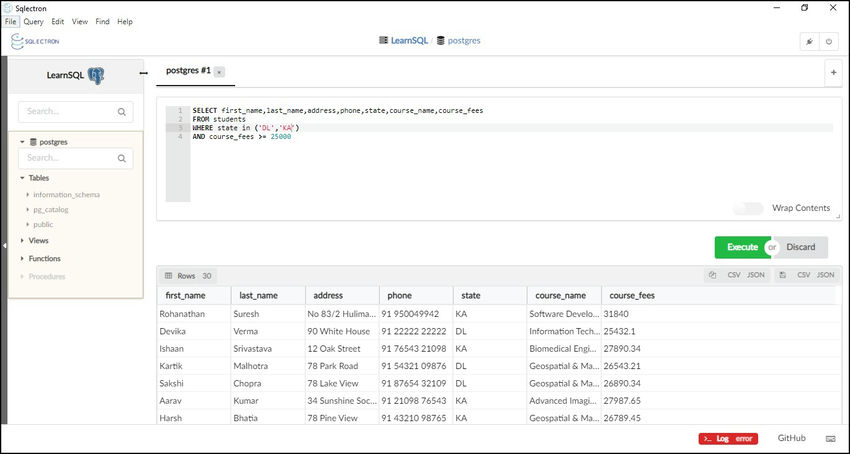
Task: Click the top sidebar database search field
Action: (x=75, y=112)
